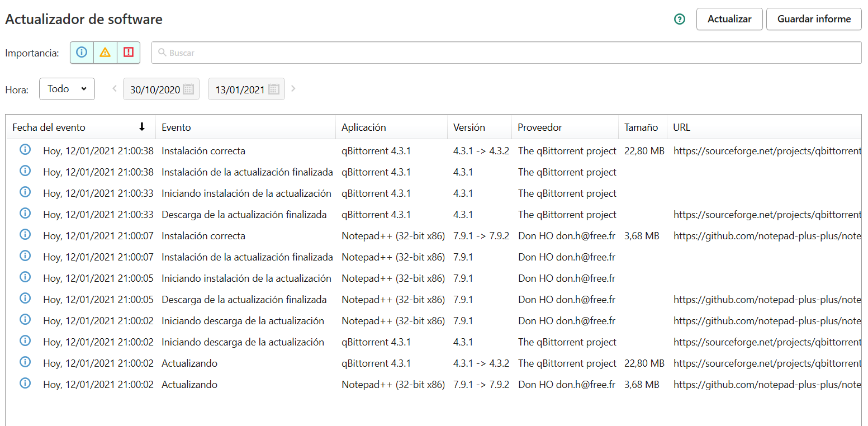Click sourceforge URL in first row
Viewport: 868px width, 426px height.
coord(767,151)
